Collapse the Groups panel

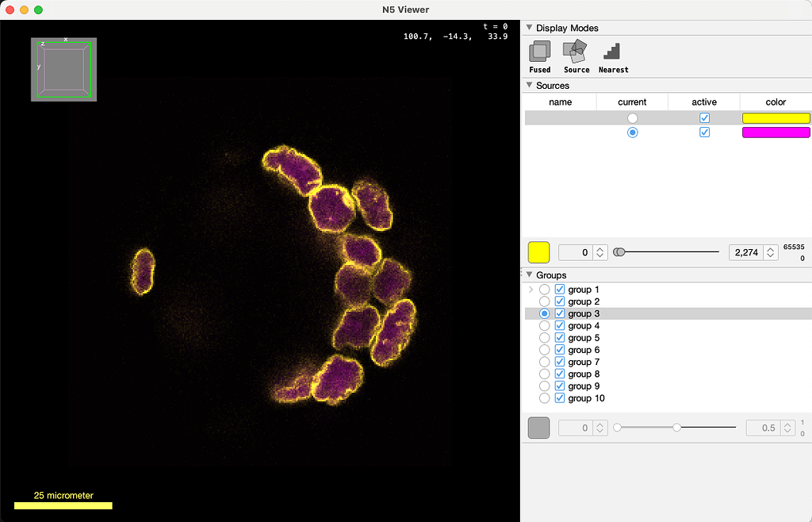pyautogui.click(x=529, y=274)
